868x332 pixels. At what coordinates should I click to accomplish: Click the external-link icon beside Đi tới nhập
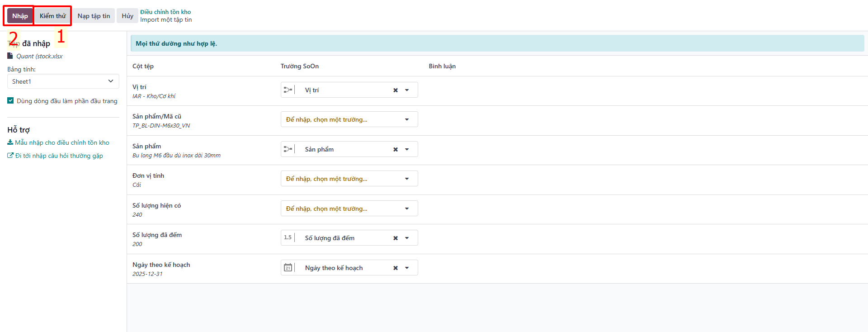click(10, 156)
